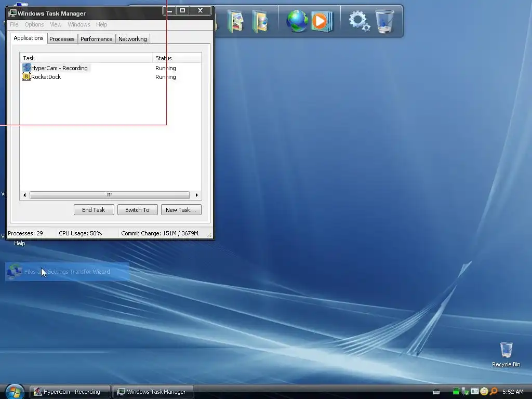532x399 pixels.
Task: Open the music folder icon in RocketDock
Action: 260,21
